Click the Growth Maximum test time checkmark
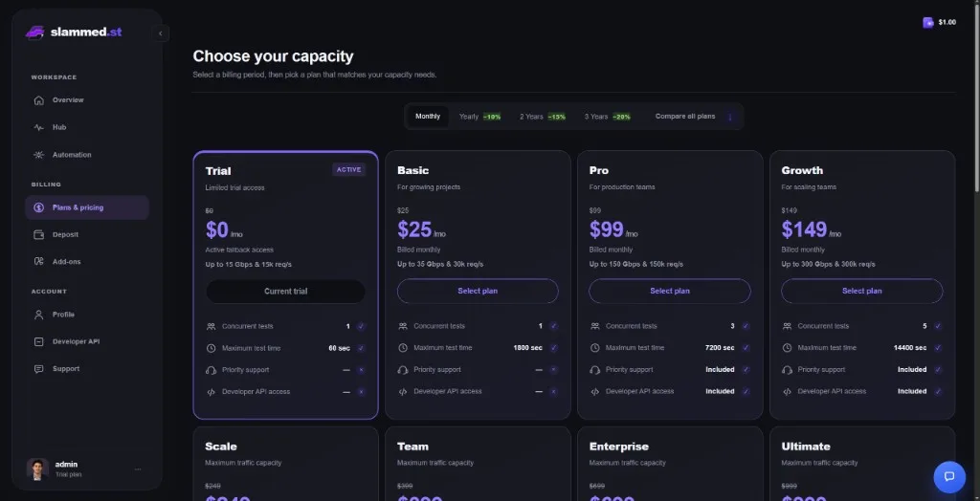 (x=938, y=348)
